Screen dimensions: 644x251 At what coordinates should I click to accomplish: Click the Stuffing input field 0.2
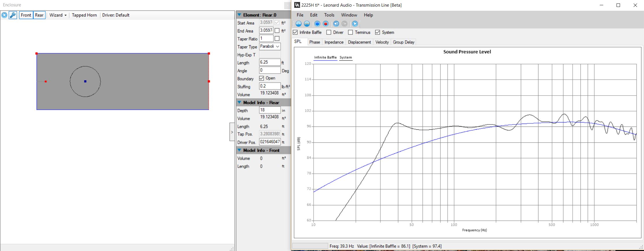pyautogui.click(x=270, y=86)
